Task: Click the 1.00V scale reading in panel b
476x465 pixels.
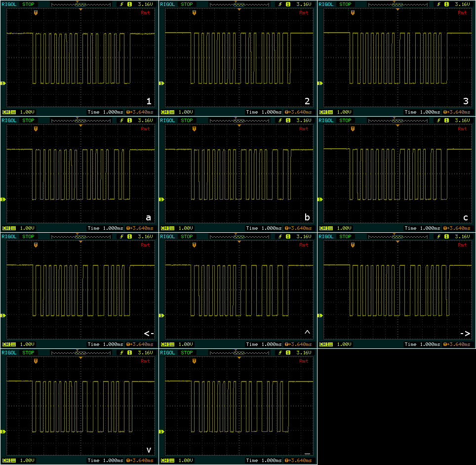Action: (x=186, y=228)
